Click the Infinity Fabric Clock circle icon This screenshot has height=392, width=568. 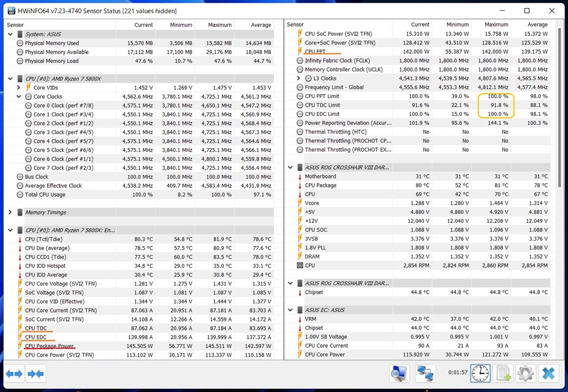(x=300, y=60)
